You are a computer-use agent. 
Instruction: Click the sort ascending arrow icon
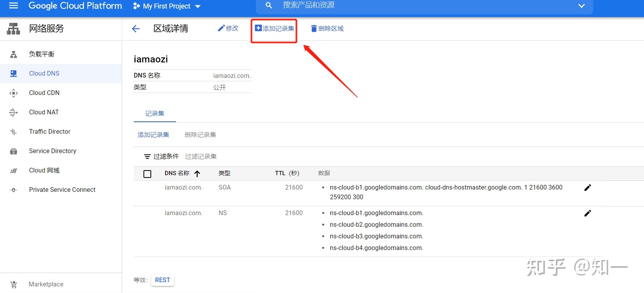pos(197,174)
